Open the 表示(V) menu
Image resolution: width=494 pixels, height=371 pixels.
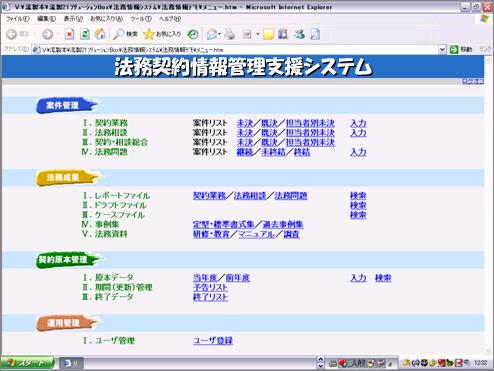73,19
